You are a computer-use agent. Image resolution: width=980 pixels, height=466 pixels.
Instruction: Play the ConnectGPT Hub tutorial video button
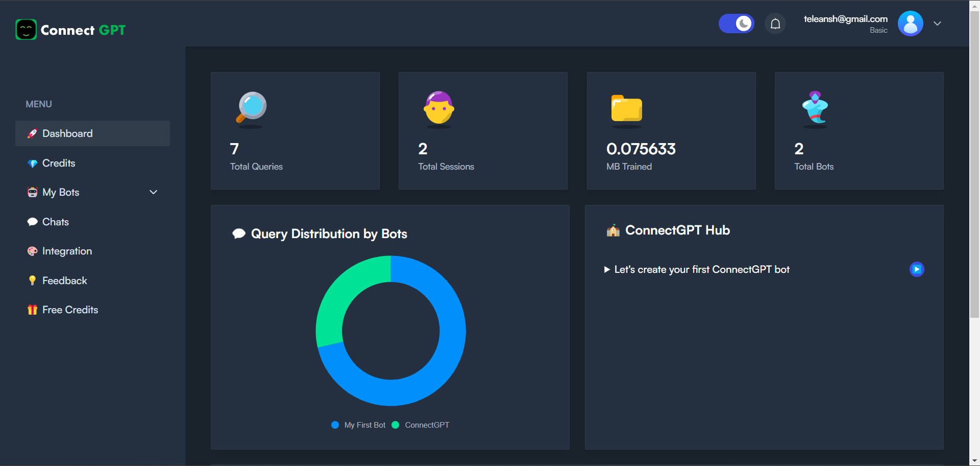(x=917, y=269)
